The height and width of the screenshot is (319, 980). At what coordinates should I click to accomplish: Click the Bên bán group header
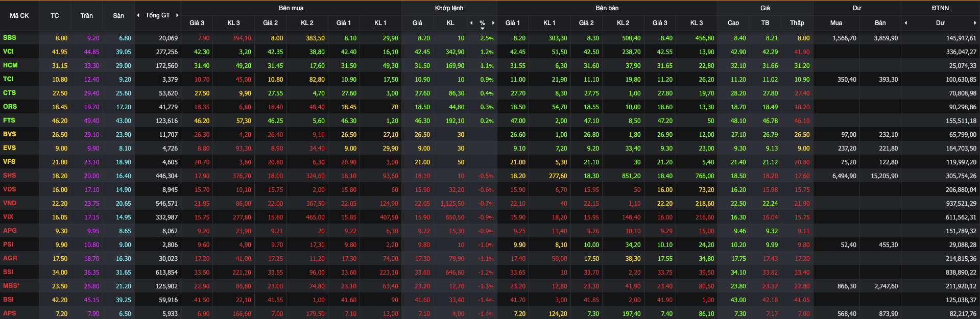(x=607, y=8)
